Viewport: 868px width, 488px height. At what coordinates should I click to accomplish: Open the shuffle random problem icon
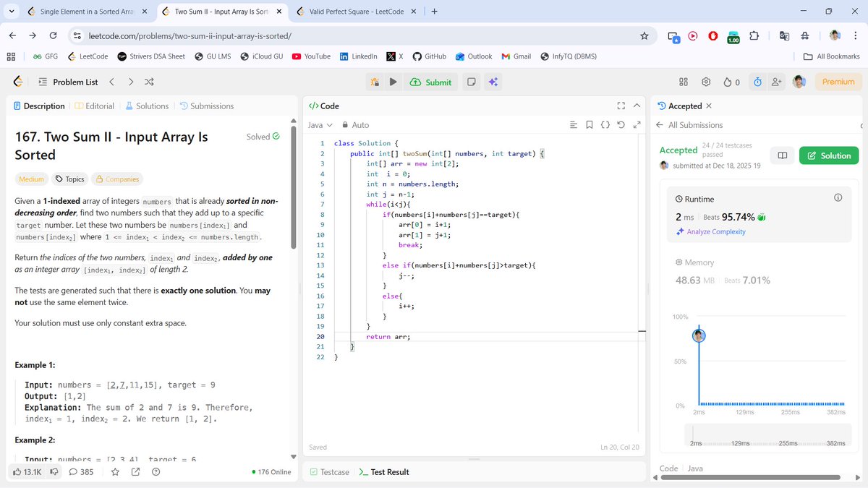148,82
